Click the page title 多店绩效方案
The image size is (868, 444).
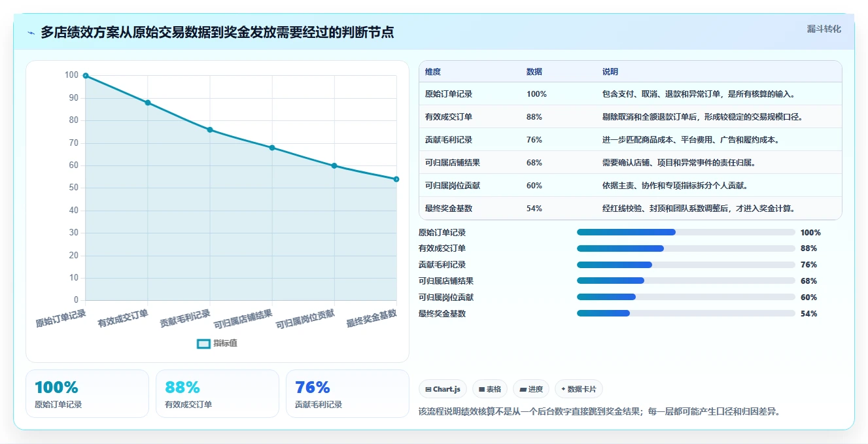coord(217,32)
